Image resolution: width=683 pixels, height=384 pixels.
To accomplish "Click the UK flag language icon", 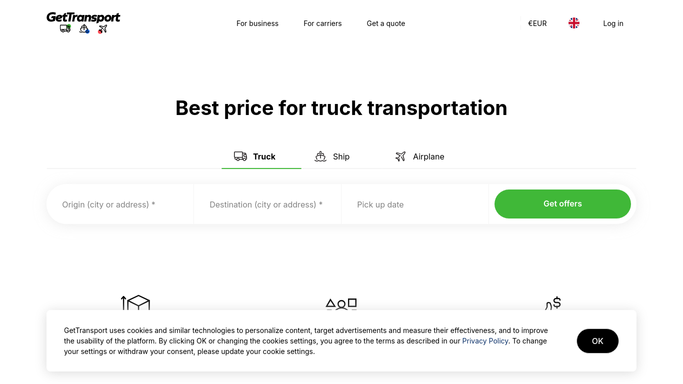I will pos(574,23).
